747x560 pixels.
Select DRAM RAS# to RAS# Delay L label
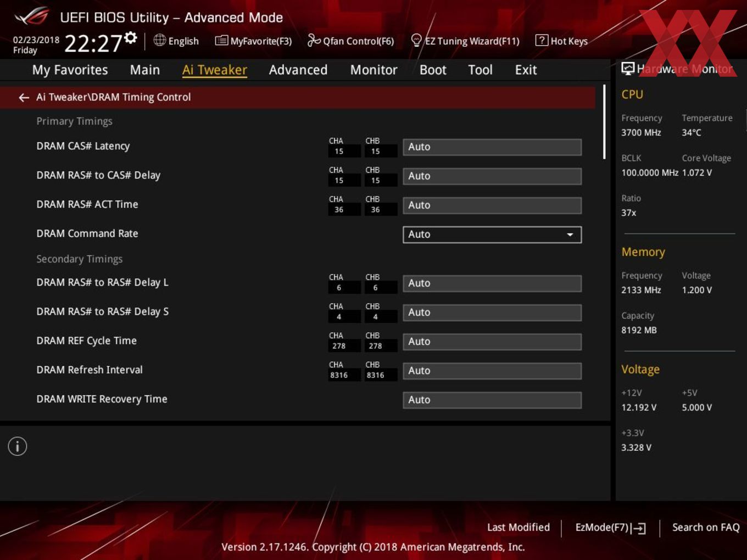pos(102,282)
